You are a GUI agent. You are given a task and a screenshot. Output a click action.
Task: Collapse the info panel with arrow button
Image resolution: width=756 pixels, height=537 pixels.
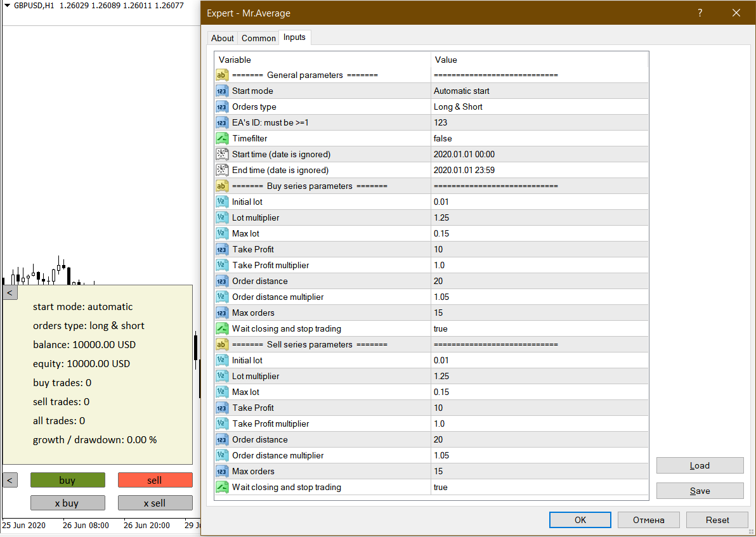(x=10, y=292)
